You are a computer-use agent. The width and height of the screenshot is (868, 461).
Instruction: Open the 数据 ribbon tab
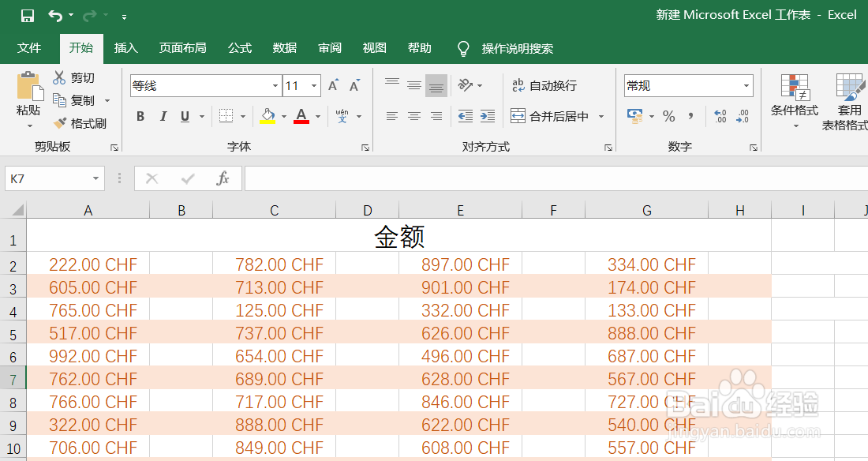tap(283, 48)
